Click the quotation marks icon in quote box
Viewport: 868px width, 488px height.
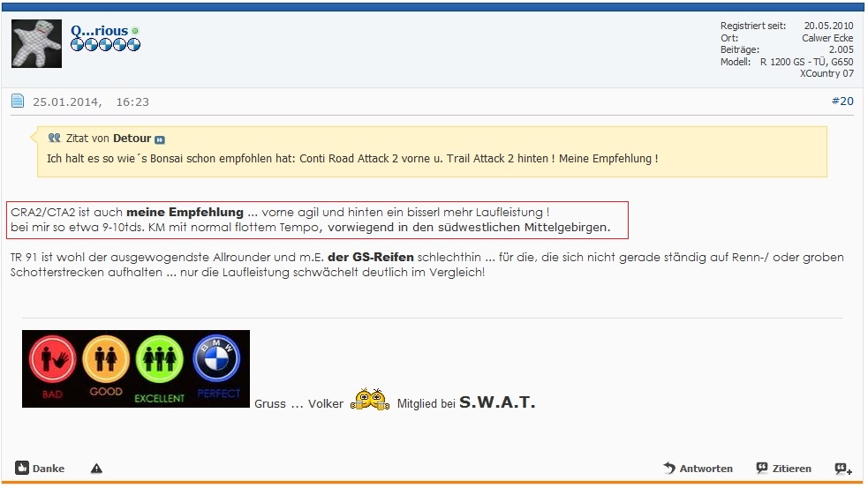54,139
